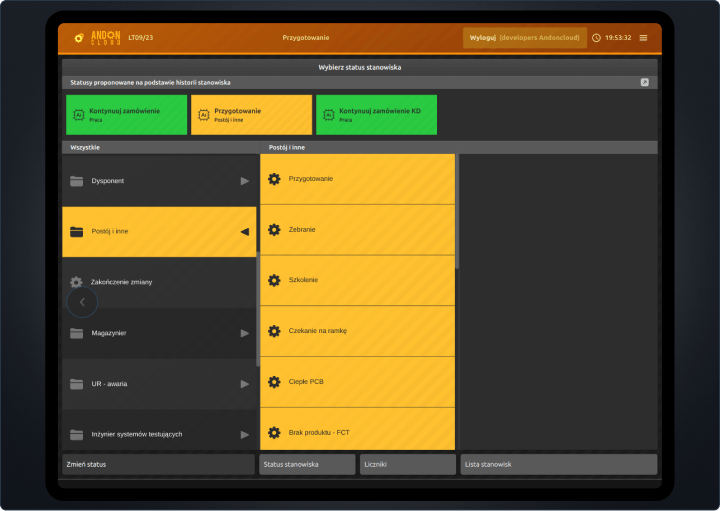720x511 pixels.
Task: Close the suggested statuses panel
Action: (645, 82)
